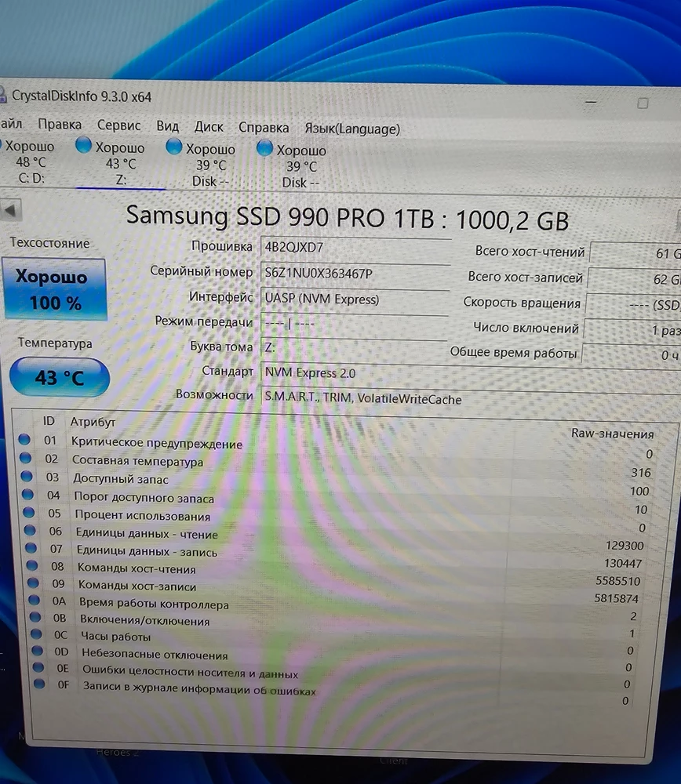Viewport: 681px width, 784px height.
Task: Click the Общее время работы value field
Action: [x=632, y=354]
